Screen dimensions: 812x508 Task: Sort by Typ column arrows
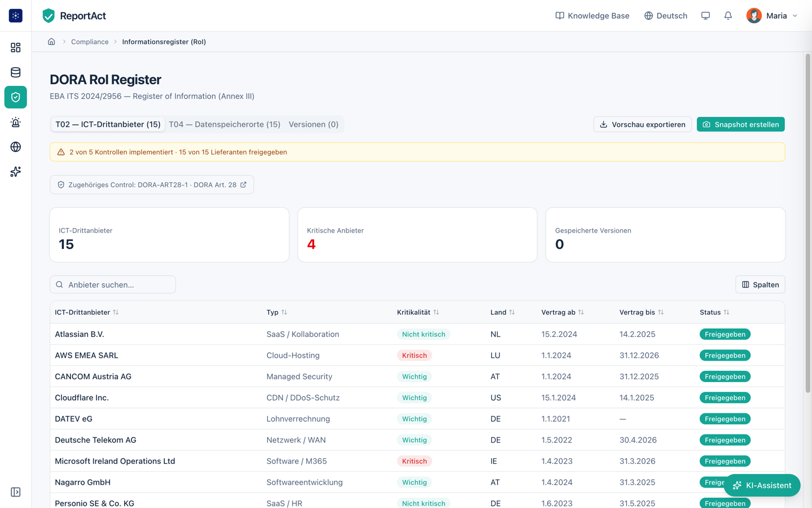pyautogui.click(x=284, y=312)
